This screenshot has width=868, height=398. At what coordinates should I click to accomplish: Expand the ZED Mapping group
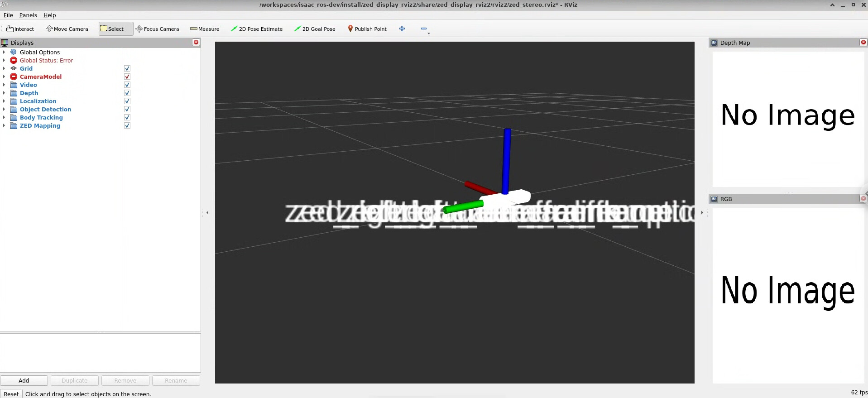point(4,126)
